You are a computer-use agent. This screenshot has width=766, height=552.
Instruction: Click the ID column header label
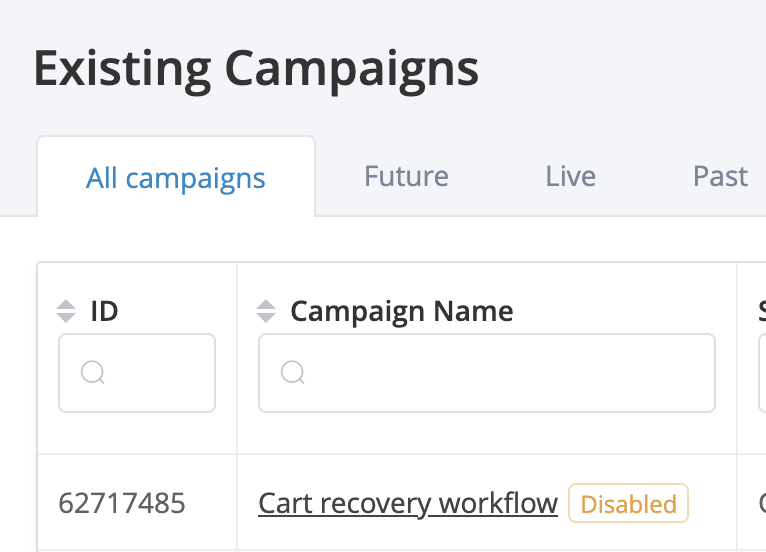[x=104, y=311]
